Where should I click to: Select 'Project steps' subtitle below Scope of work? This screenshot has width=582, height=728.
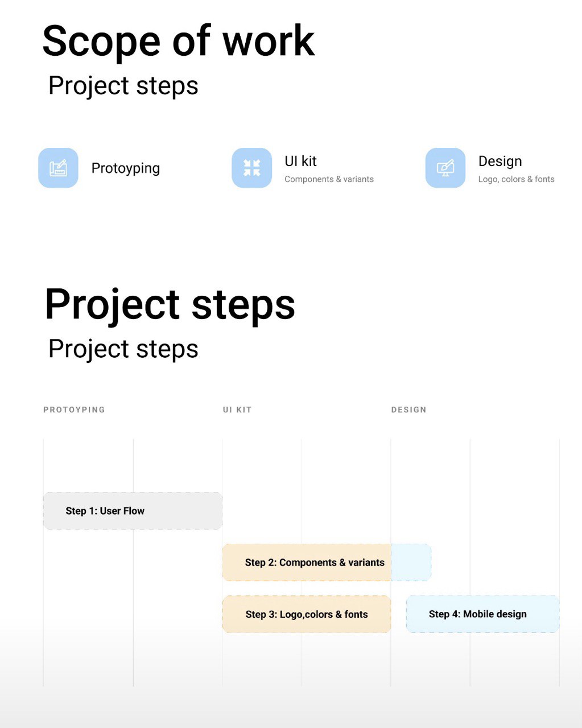click(123, 86)
